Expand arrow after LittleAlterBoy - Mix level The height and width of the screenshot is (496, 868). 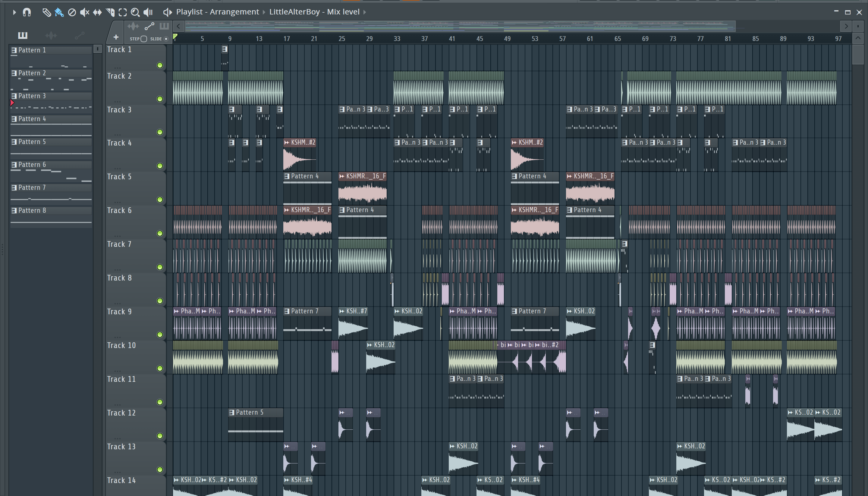point(364,12)
